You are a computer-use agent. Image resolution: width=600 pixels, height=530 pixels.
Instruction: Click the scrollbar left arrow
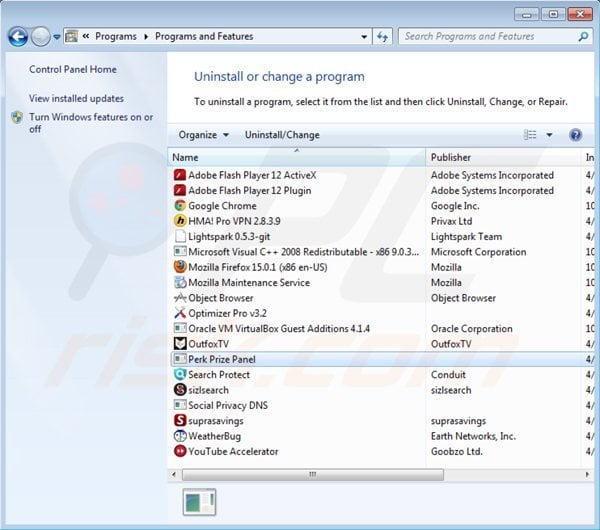point(174,475)
